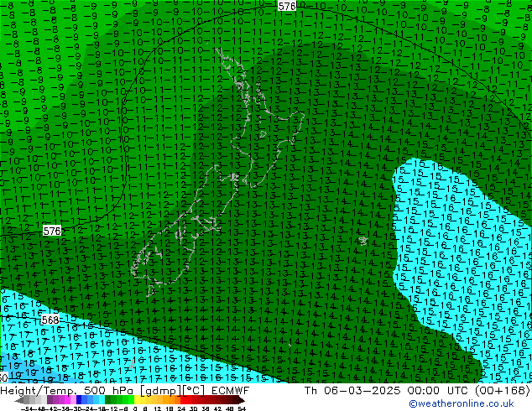The height and width of the screenshot is (411, 532).
Task: Click the gray left arrow of the color legend
Action: click(19, 400)
